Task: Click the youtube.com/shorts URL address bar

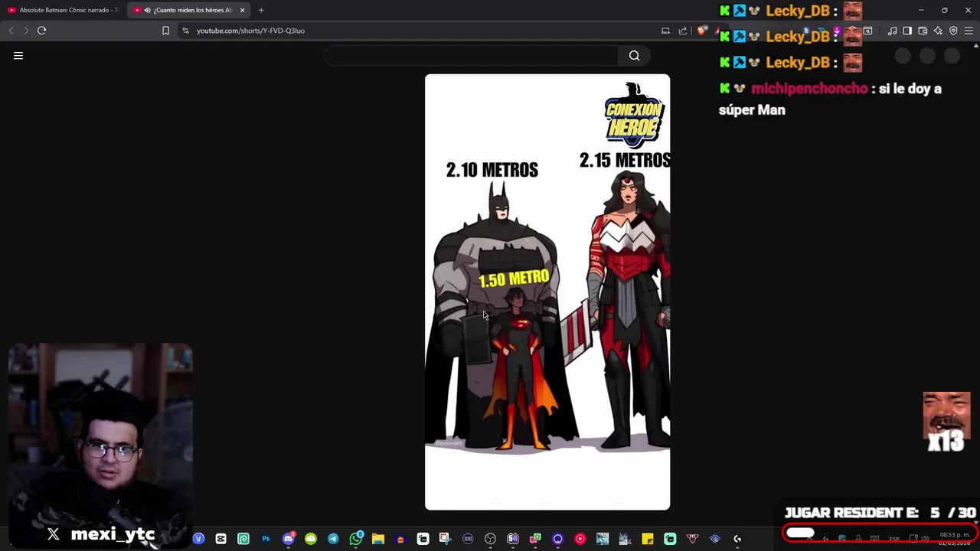Action: pyautogui.click(x=250, y=31)
